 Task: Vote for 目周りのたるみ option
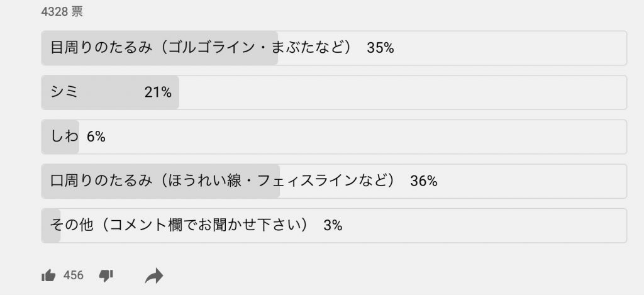[x=334, y=48]
